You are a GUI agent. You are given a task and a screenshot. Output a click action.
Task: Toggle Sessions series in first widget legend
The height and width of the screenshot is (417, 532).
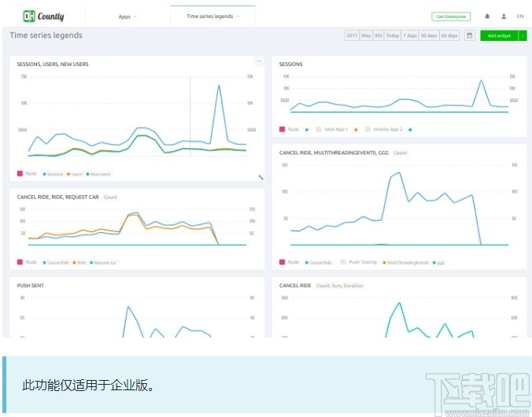point(53,174)
